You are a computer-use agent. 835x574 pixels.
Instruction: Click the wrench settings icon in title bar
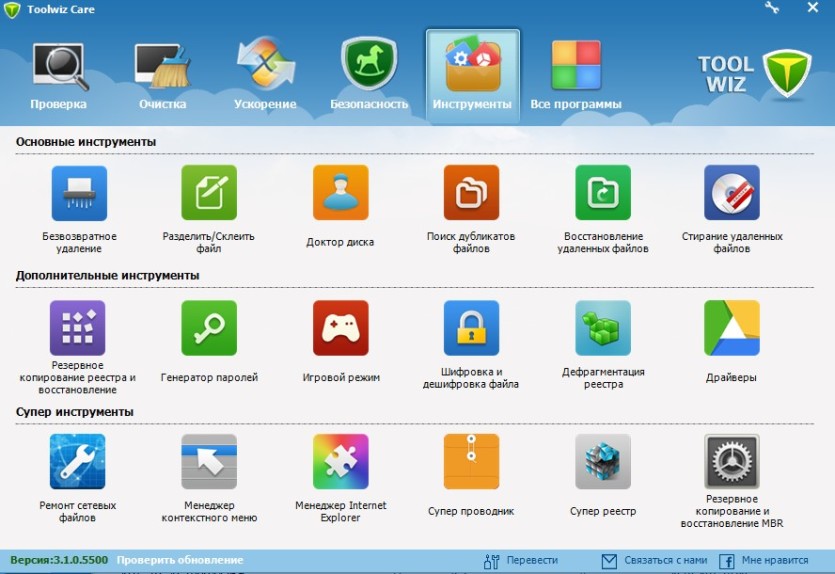(772, 7)
